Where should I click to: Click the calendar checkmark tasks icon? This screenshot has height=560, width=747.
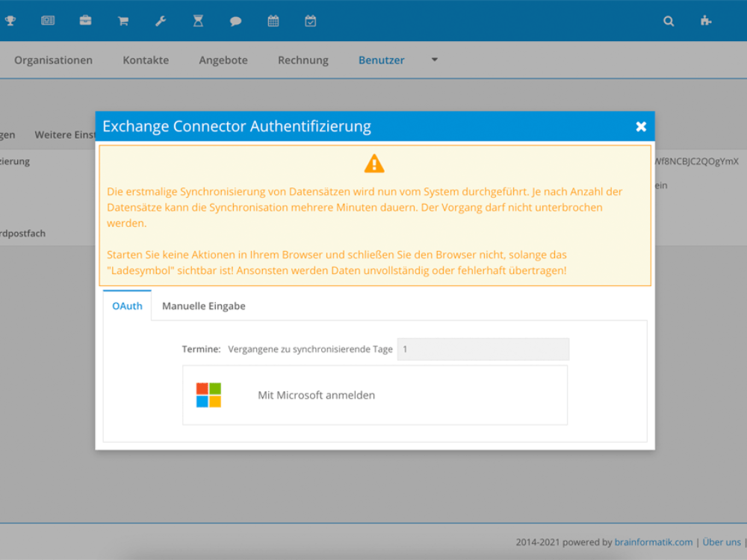click(311, 21)
